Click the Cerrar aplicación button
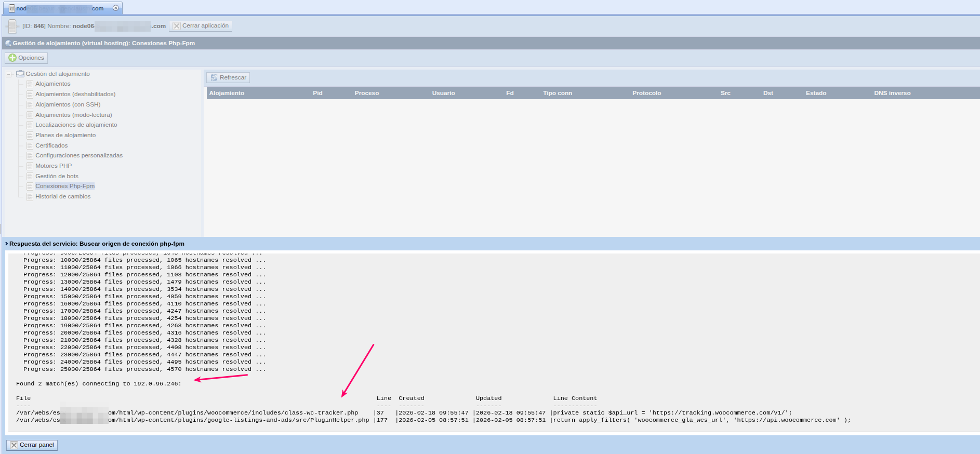 (201, 26)
